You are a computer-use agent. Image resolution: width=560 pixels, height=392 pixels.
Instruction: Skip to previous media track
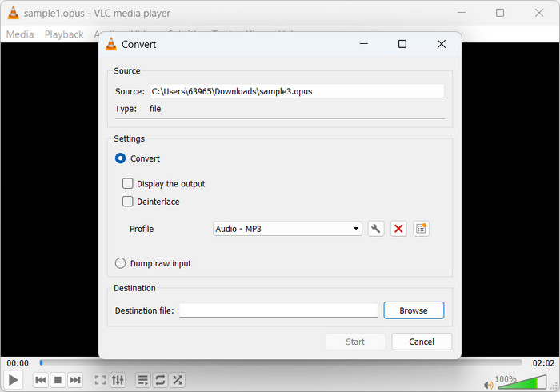(40, 380)
